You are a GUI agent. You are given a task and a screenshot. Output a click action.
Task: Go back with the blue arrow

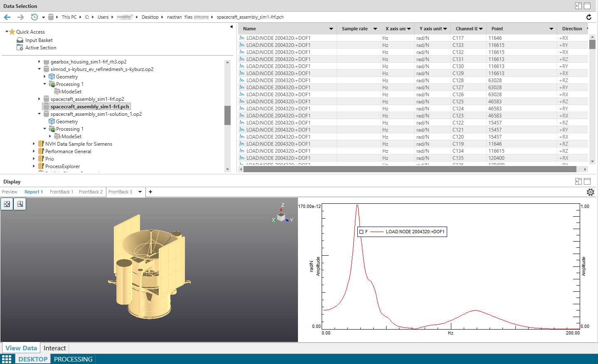7,17
